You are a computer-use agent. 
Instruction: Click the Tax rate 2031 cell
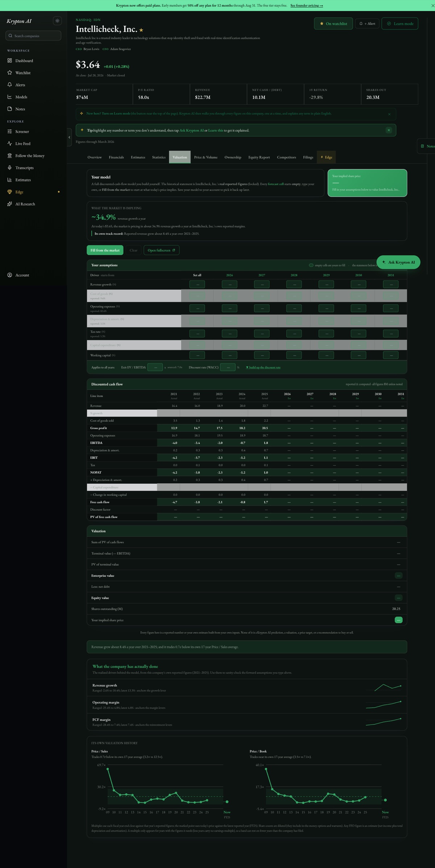391,334
